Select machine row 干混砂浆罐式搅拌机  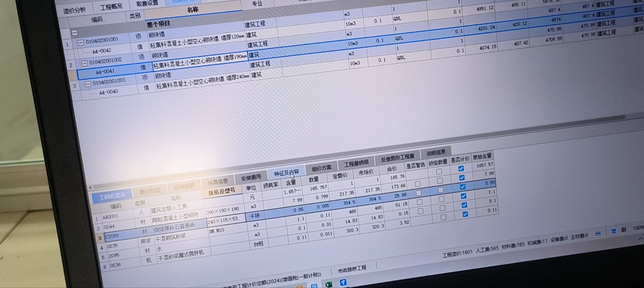(181, 256)
